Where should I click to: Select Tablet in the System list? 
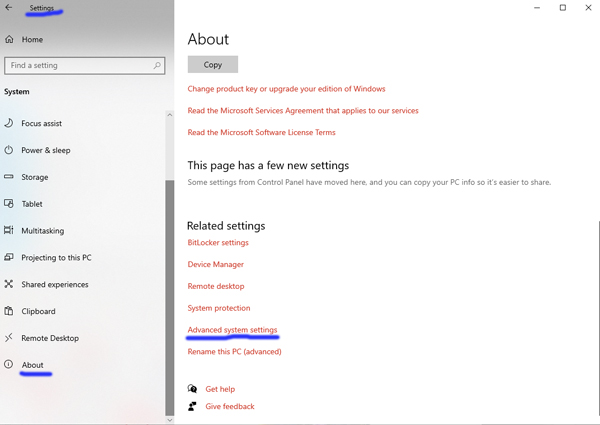[x=32, y=204]
